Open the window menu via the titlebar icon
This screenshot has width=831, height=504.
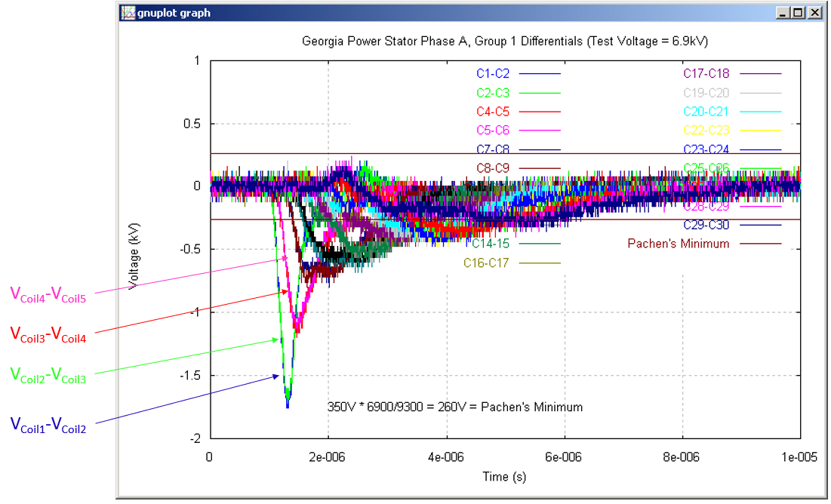click(130, 13)
